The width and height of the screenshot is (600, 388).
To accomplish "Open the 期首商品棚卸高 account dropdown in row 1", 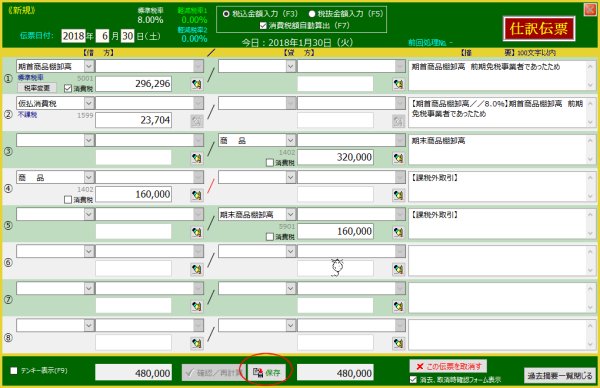I will pos(89,66).
